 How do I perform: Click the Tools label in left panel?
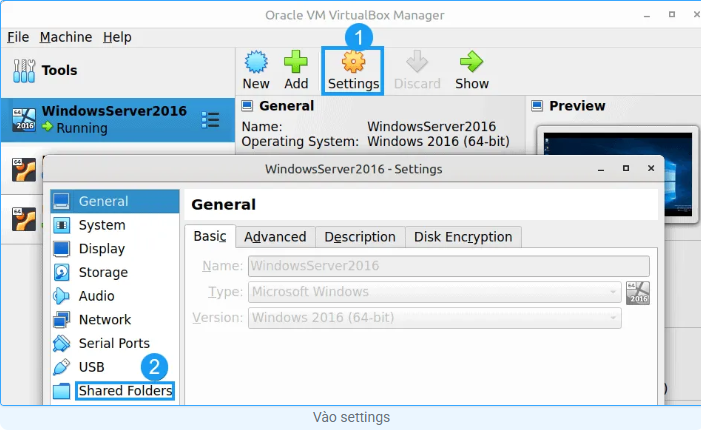click(x=59, y=71)
